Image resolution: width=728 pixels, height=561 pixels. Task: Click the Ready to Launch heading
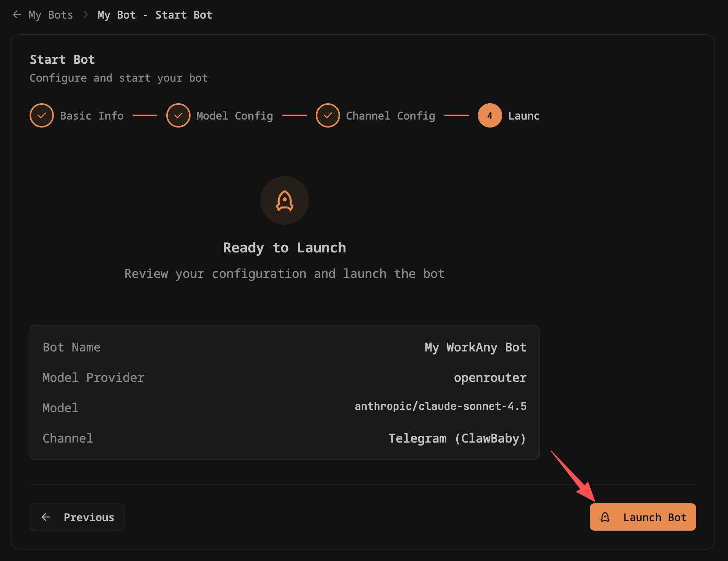click(x=285, y=248)
